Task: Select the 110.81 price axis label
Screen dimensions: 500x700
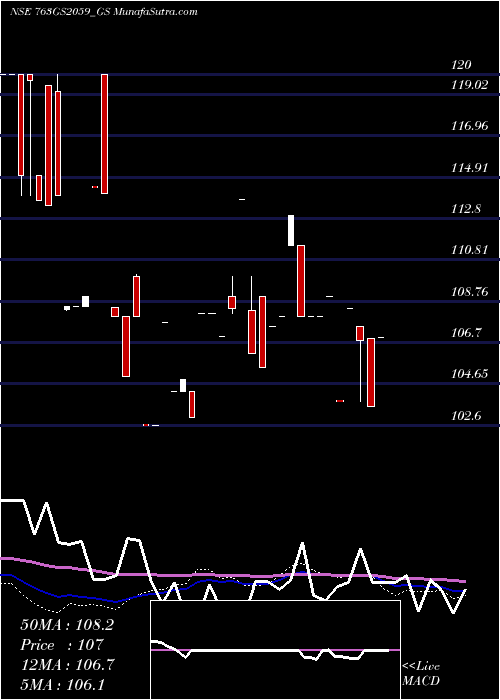Action: [x=470, y=250]
